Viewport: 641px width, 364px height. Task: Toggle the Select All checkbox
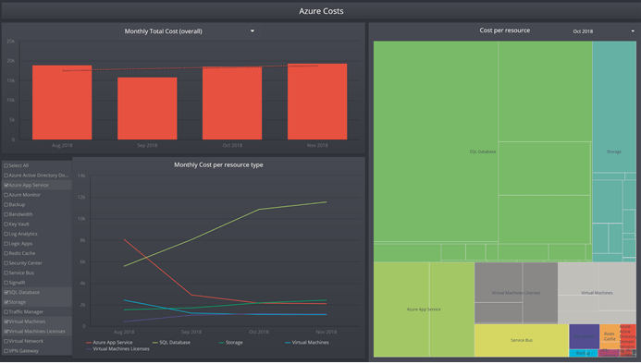click(6, 166)
